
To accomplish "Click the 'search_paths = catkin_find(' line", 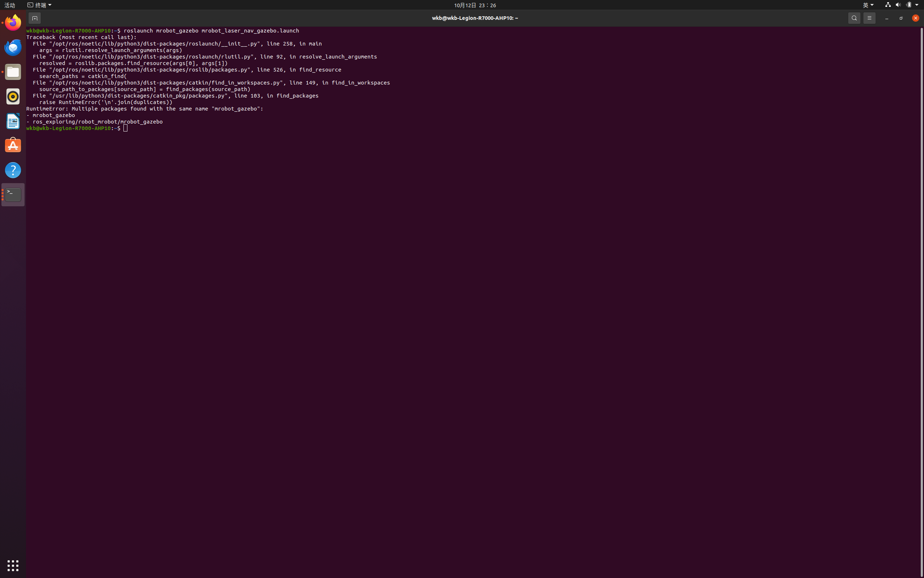I will 83,76.
